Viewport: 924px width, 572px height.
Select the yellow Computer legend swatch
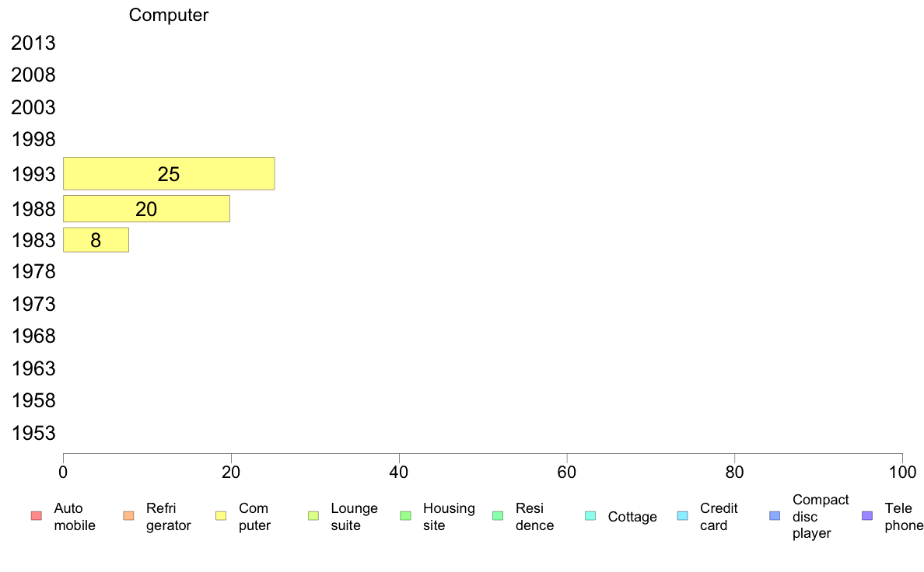(221, 516)
